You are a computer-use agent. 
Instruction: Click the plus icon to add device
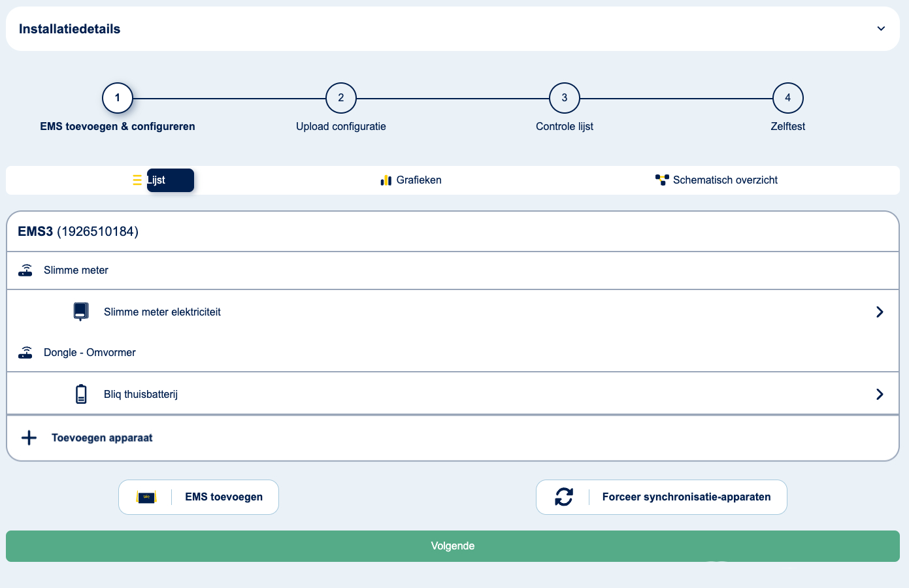(29, 438)
